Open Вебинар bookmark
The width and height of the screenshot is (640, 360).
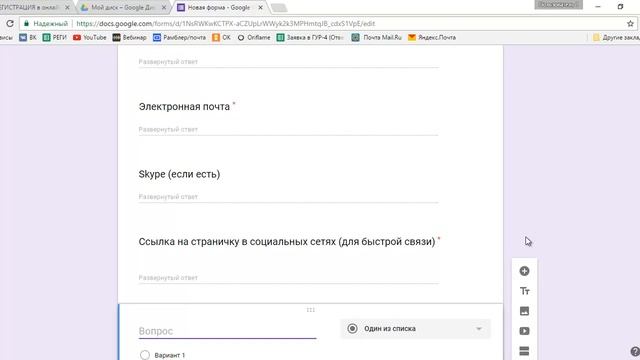click(129, 38)
